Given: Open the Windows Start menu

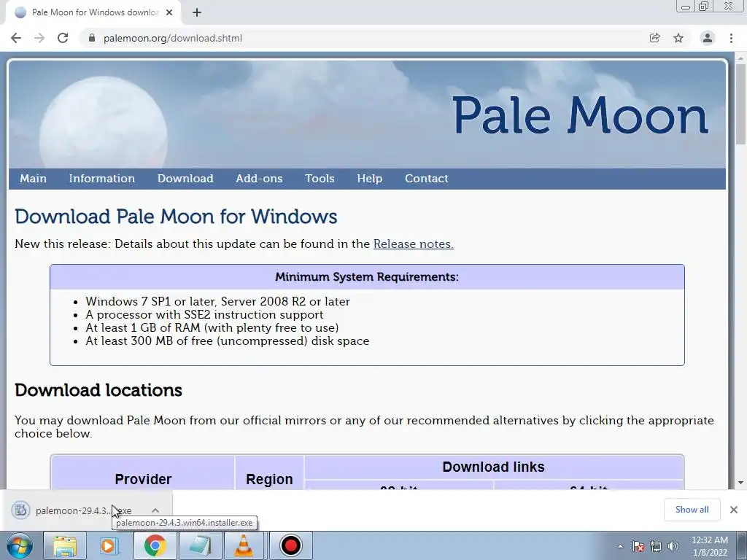Looking at the screenshot, I should [x=20, y=545].
